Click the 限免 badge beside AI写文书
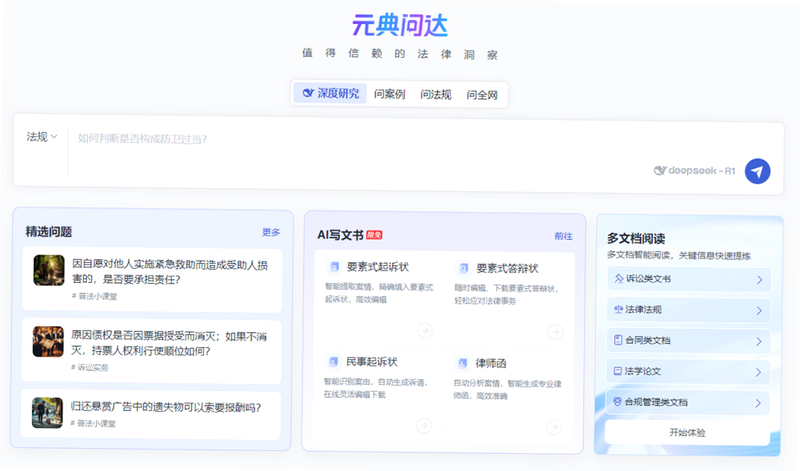Image resolution: width=800 pixels, height=471 pixels. coord(374,235)
